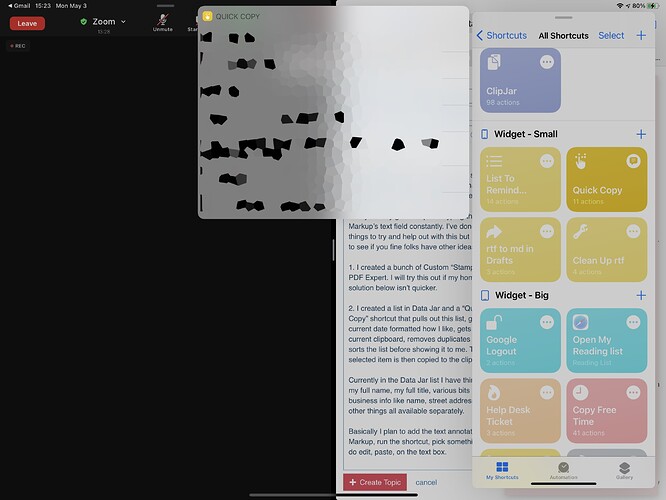Add a new shortcut with top plus
The image size is (666, 500).
click(641, 36)
